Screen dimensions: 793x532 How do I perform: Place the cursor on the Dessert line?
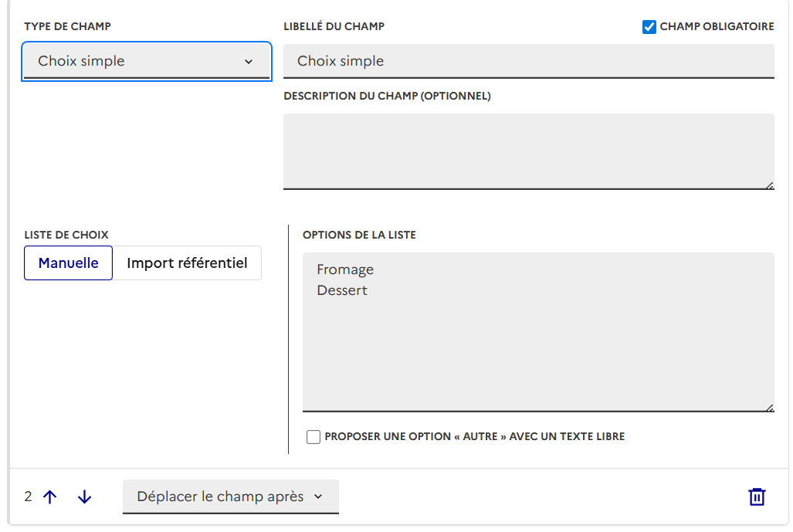coord(342,290)
